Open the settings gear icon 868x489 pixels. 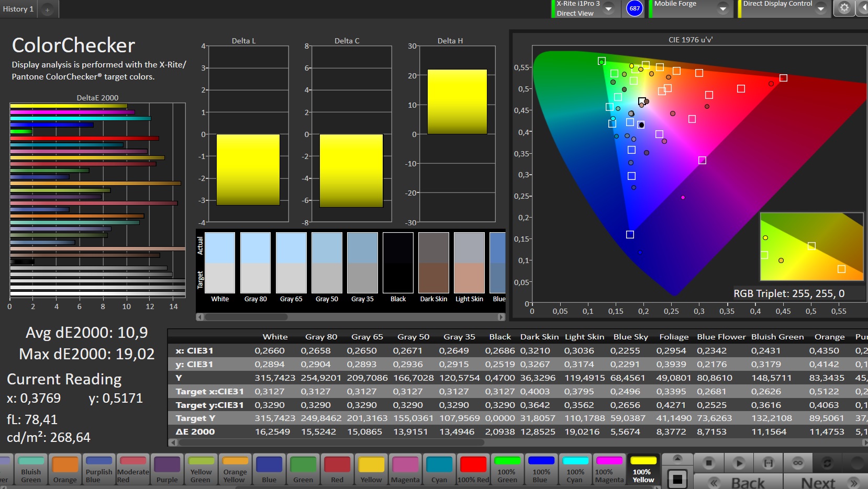pos(844,8)
